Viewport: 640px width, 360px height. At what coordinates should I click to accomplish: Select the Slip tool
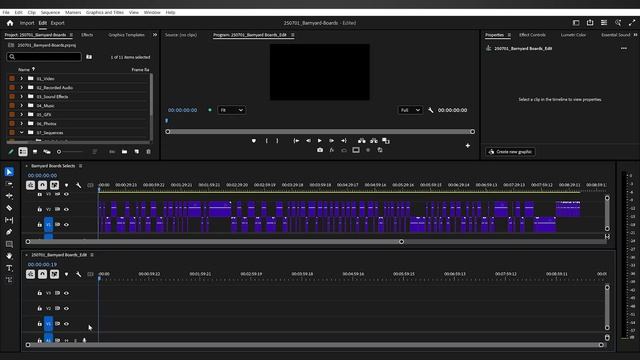[9, 220]
